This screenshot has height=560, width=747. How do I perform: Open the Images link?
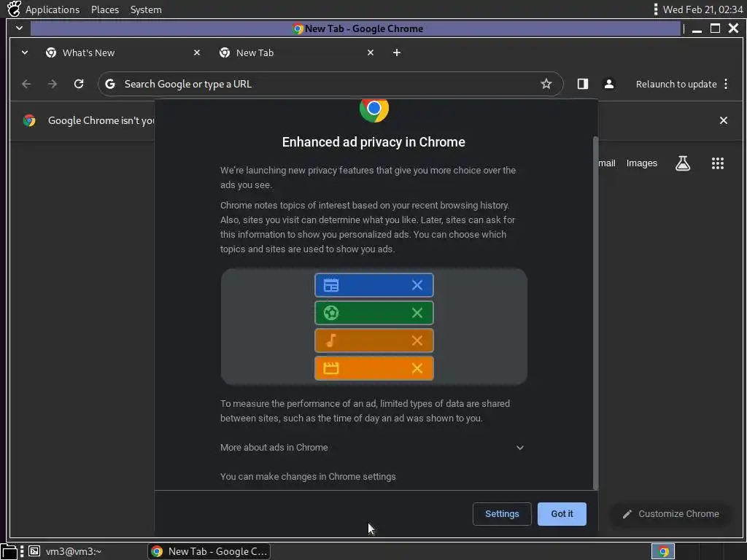(x=641, y=163)
